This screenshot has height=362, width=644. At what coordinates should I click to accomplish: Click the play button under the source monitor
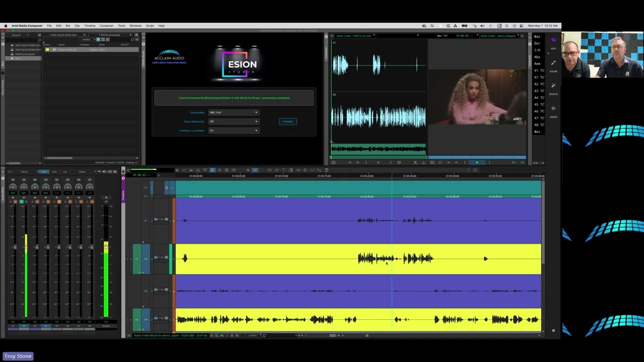coord(378,162)
